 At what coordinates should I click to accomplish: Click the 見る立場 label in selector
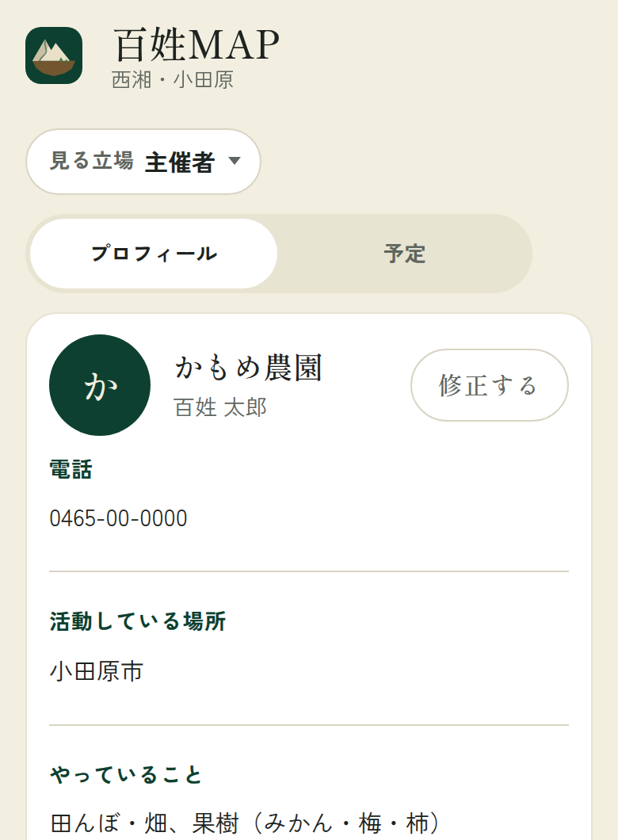[92, 161]
